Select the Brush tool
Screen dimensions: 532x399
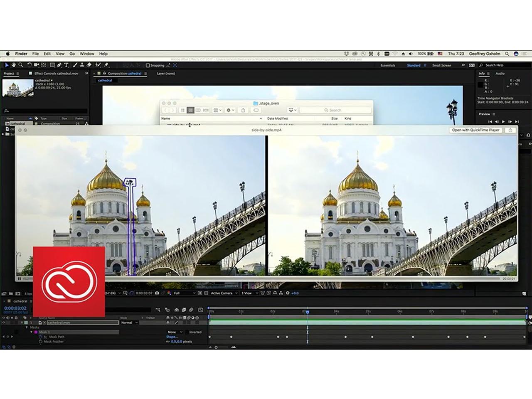(75, 65)
